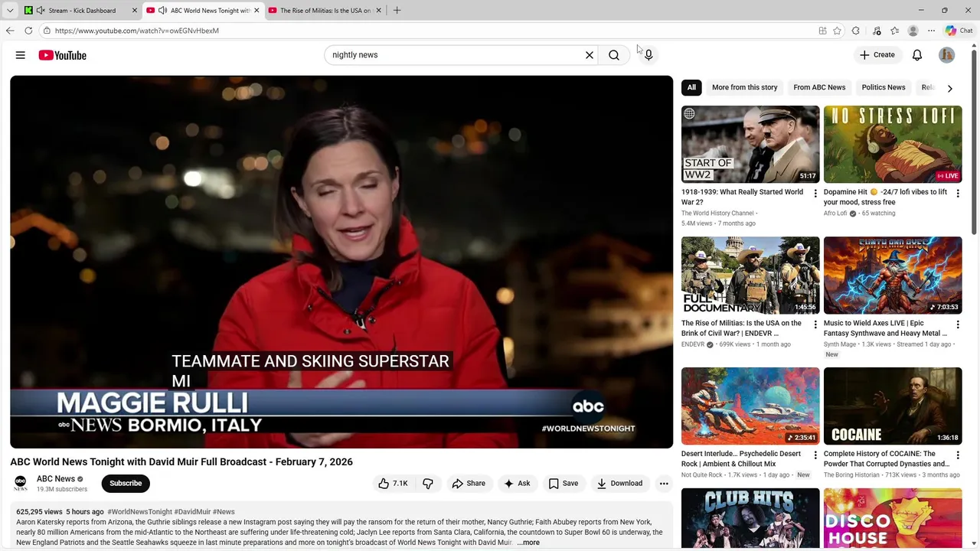Open the #WorldNewsTonight hashtag

click(139, 512)
